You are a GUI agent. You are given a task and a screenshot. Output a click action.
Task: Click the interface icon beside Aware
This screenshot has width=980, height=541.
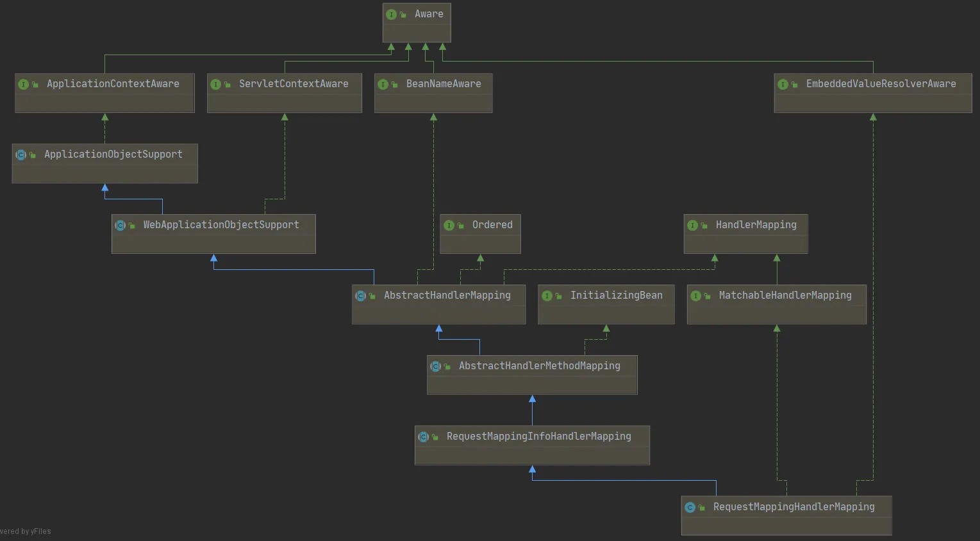pos(391,14)
